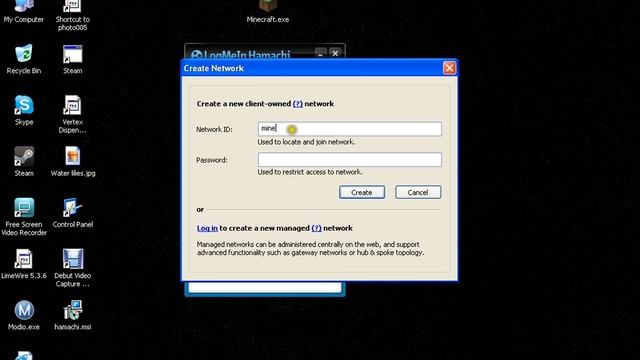Open the managed (?) help link
This screenshot has height=360, width=640.
point(316,228)
